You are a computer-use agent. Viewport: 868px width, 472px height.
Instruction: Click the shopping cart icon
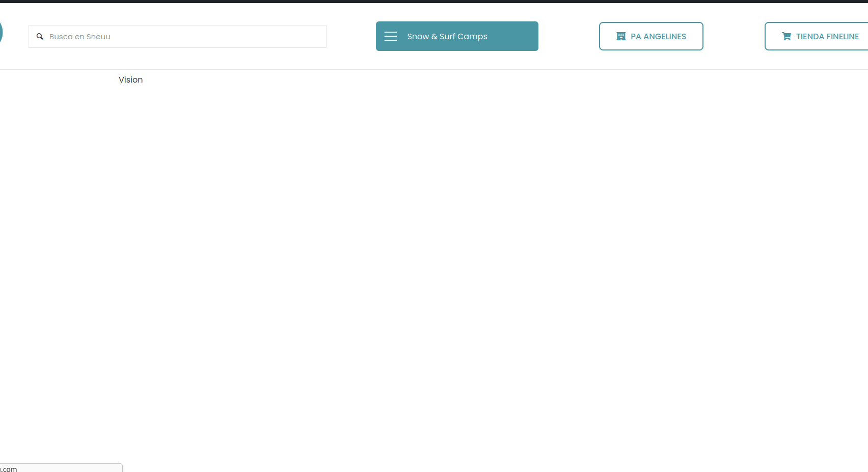[786, 36]
